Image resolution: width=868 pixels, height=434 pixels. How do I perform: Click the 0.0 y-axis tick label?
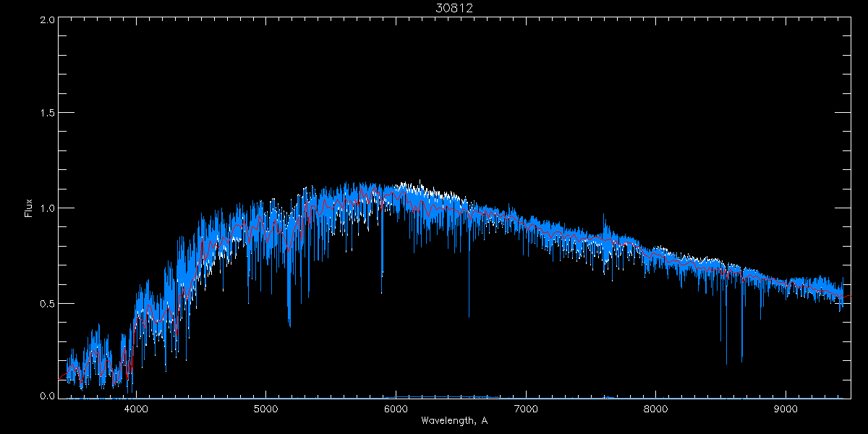click(x=48, y=397)
